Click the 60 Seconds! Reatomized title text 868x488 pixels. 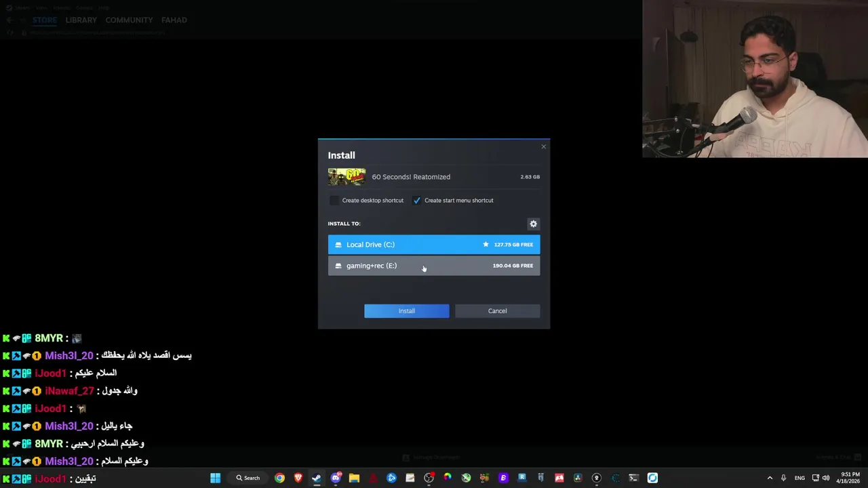click(x=411, y=177)
